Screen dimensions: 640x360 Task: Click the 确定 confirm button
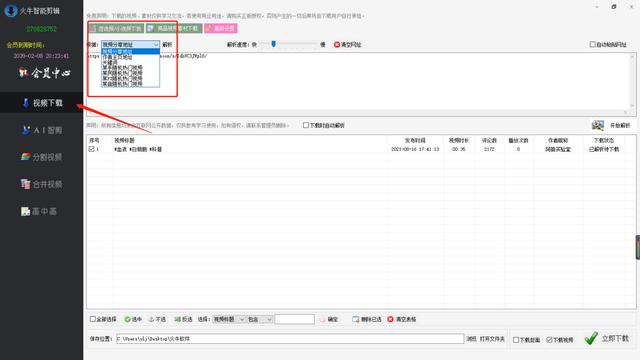coord(329,319)
